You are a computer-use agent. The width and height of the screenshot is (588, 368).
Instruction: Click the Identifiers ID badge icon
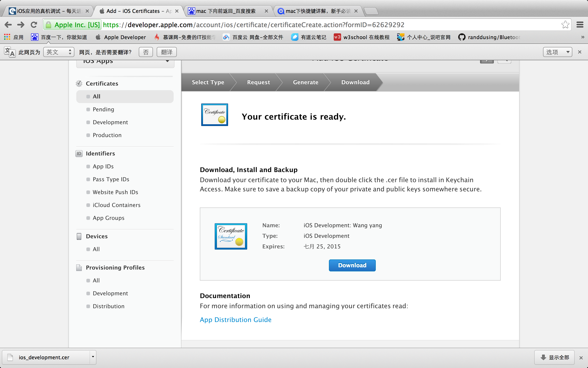pos(79,154)
